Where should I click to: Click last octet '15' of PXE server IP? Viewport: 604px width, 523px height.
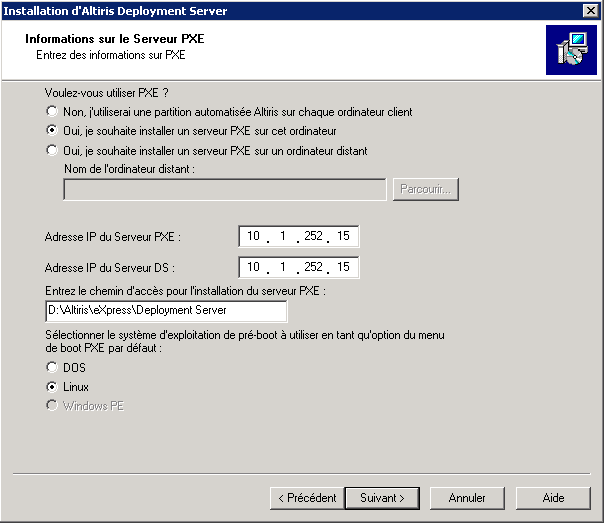tap(343, 237)
